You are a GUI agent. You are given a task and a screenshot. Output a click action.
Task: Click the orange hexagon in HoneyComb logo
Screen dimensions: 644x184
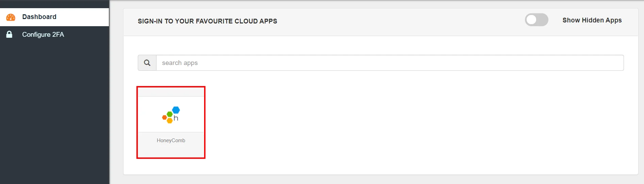[x=164, y=118]
